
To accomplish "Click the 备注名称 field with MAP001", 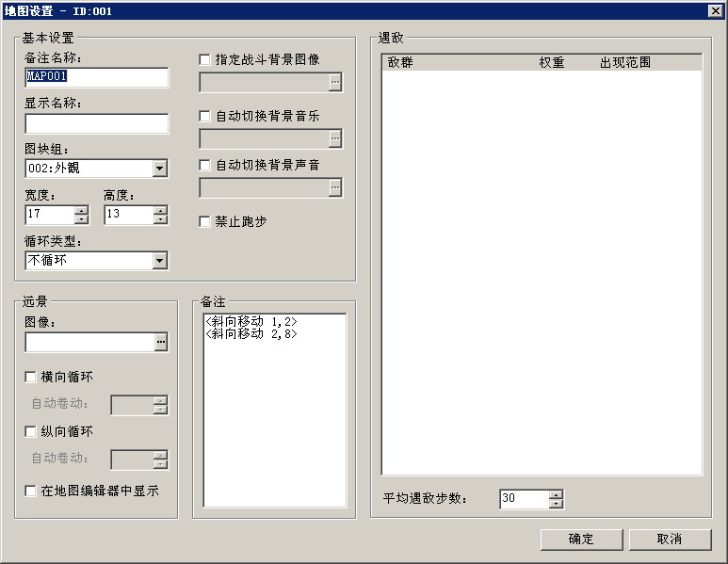I will coord(97,77).
